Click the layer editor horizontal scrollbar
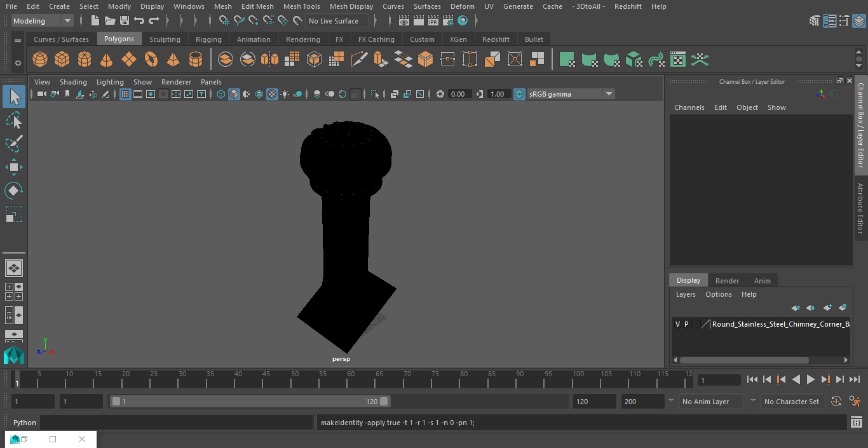868x448 pixels. click(744, 360)
